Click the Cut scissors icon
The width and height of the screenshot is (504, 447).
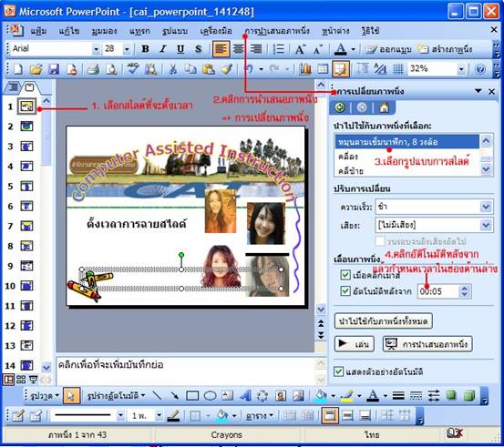172,68
